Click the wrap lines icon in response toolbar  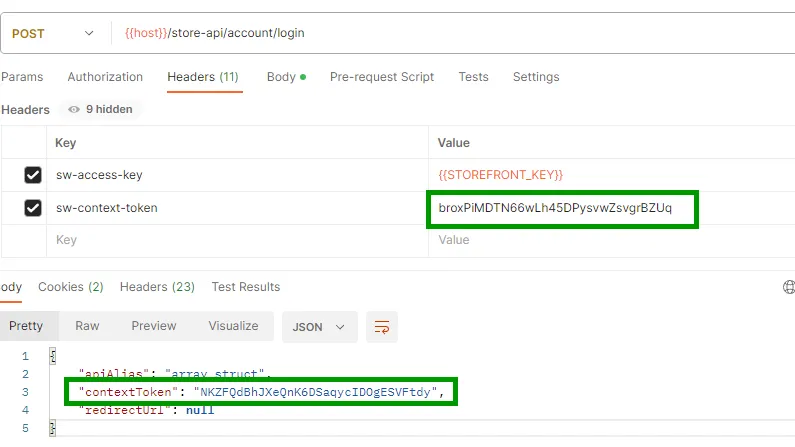click(381, 326)
